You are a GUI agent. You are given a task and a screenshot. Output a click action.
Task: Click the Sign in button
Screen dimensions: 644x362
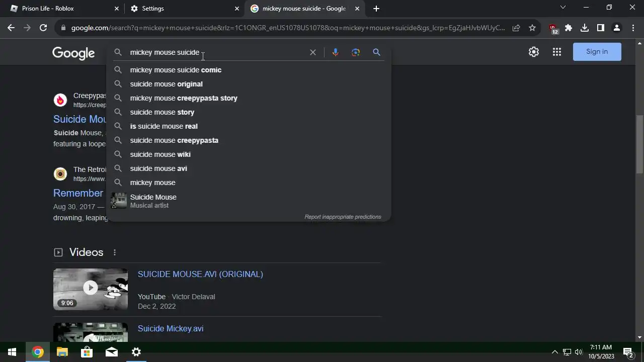point(597,52)
